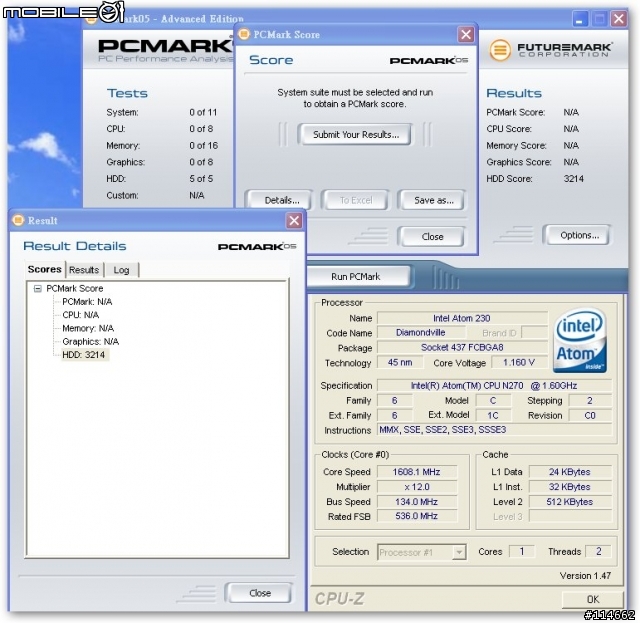Switch to Scores tab in Result Details
Screen dimensions: 640x623
[x=44, y=269]
